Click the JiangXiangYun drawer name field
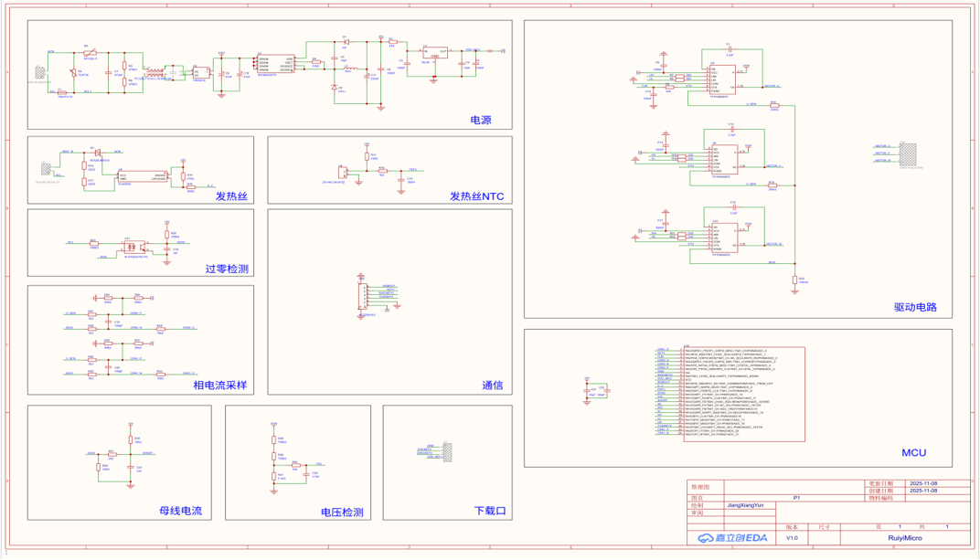 point(745,505)
